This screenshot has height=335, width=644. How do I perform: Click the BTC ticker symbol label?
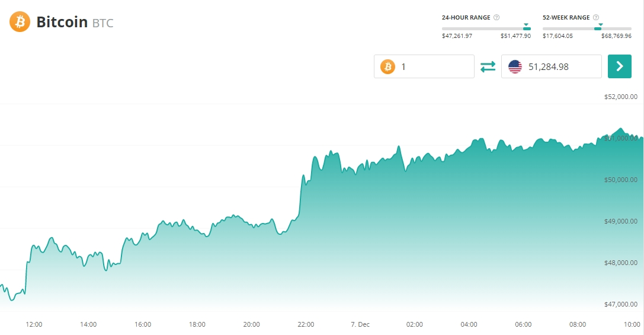[102, 24]
